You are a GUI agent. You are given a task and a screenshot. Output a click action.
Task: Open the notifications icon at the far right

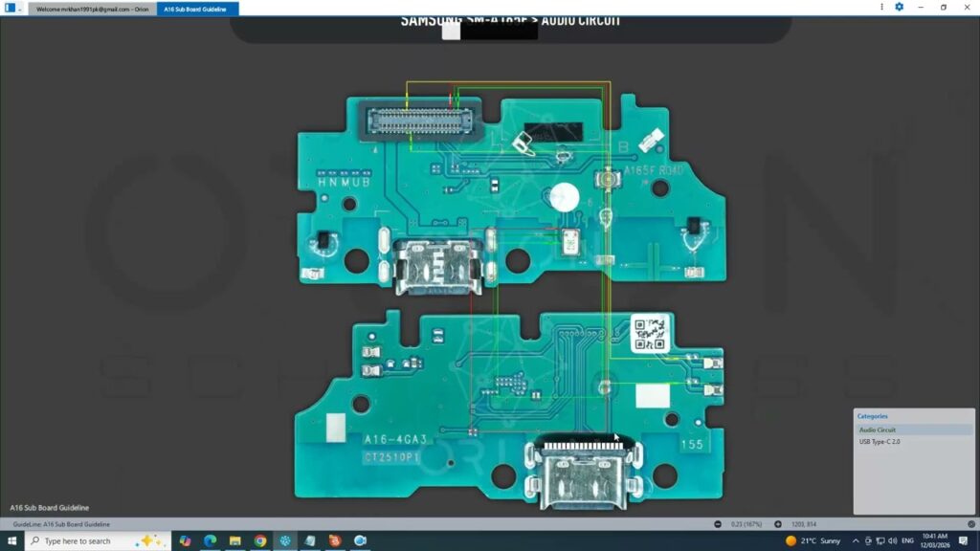(963, 540)
